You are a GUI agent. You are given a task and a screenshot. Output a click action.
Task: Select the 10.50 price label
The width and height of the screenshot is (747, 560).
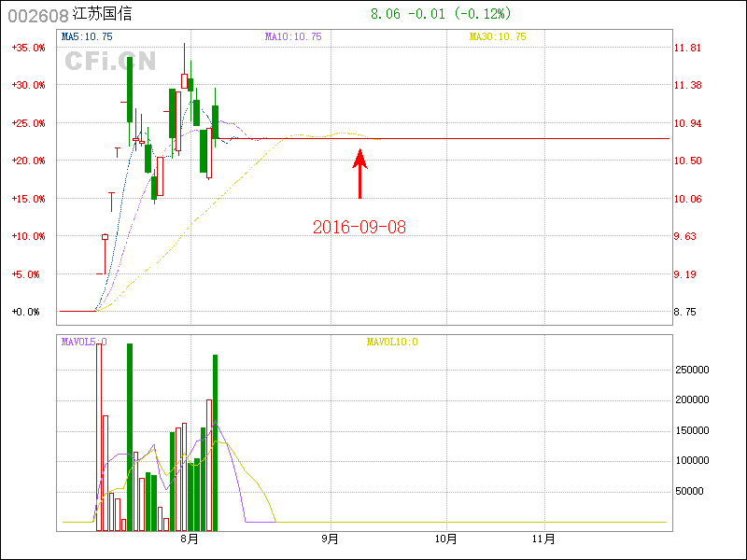pyautogui.click(x=687, y=161)
